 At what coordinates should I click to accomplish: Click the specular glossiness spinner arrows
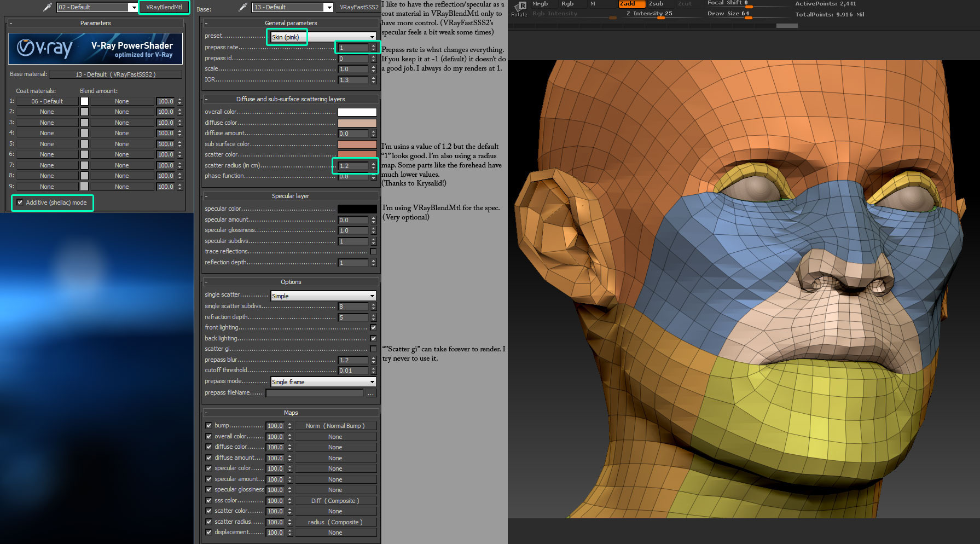click(x=374, y=230)
